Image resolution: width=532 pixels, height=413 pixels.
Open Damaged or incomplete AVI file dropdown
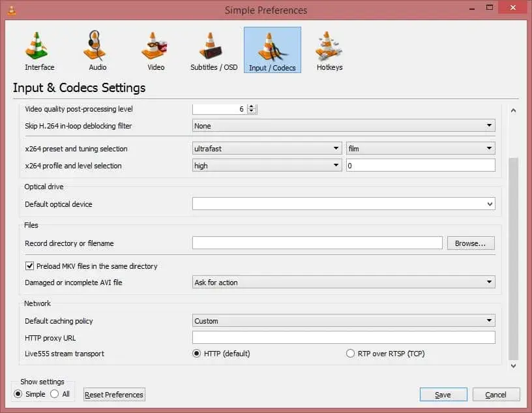click(344, 282)
